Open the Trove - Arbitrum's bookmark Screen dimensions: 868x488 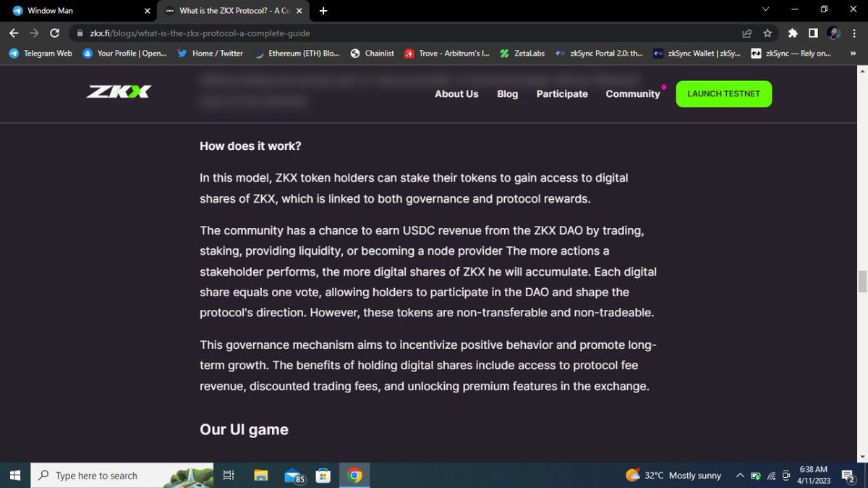click(447, 53)
